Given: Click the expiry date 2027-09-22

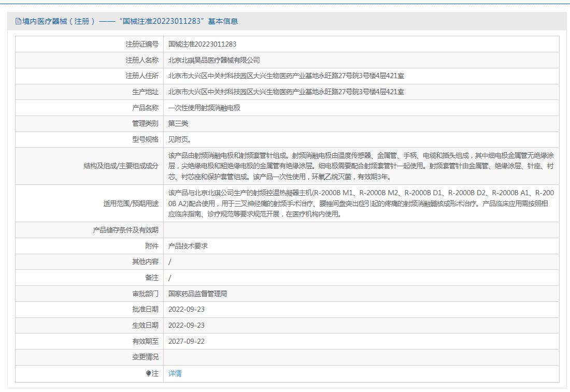Looking at the screenshot, I should 187,341.
